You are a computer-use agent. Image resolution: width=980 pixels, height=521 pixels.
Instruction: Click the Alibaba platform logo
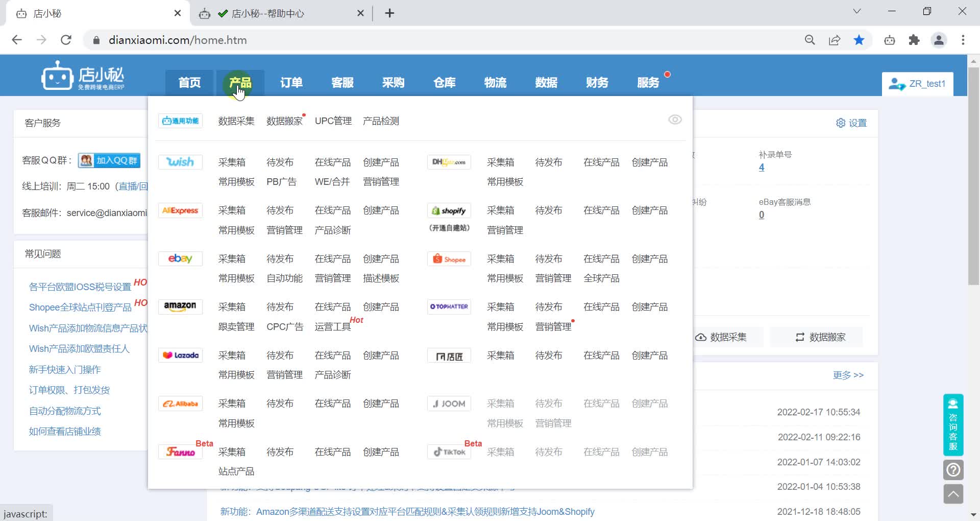point(180,404)
